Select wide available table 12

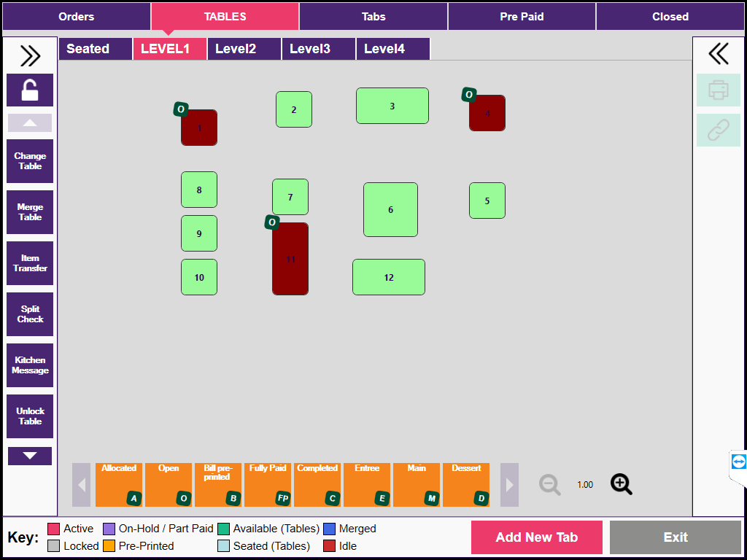click(x=389, y=277)
